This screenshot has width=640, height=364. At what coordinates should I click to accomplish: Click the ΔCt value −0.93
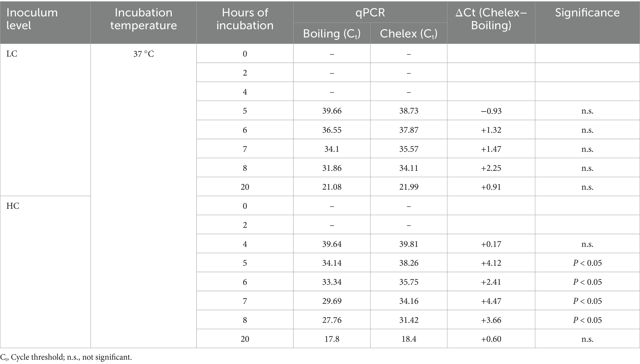pos(491,111)
